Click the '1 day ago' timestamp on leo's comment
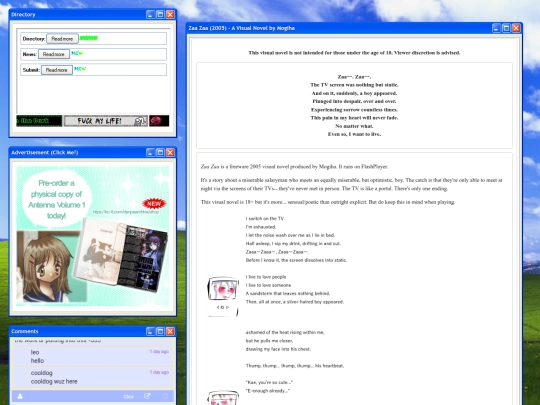This screenshot has height=405, width=540. [x=159, y=352]
